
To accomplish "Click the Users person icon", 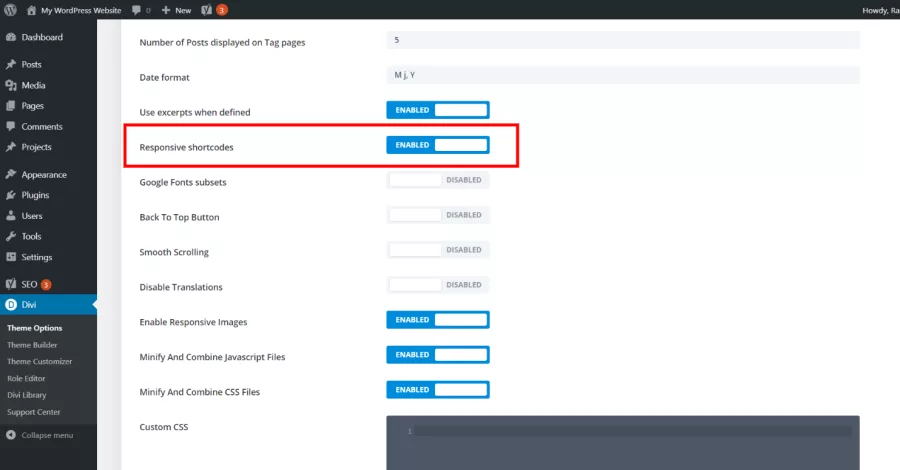I will click(x=11, y=216).
